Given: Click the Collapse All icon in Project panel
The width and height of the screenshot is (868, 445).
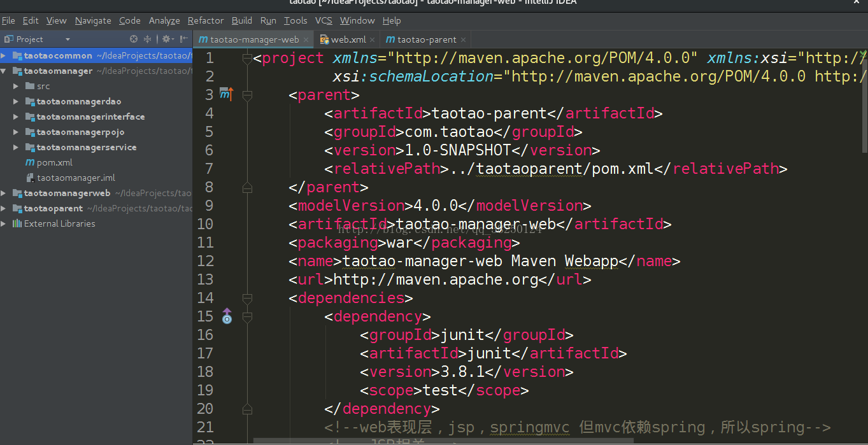Looking at the screenshot, I should click(148, 39).
